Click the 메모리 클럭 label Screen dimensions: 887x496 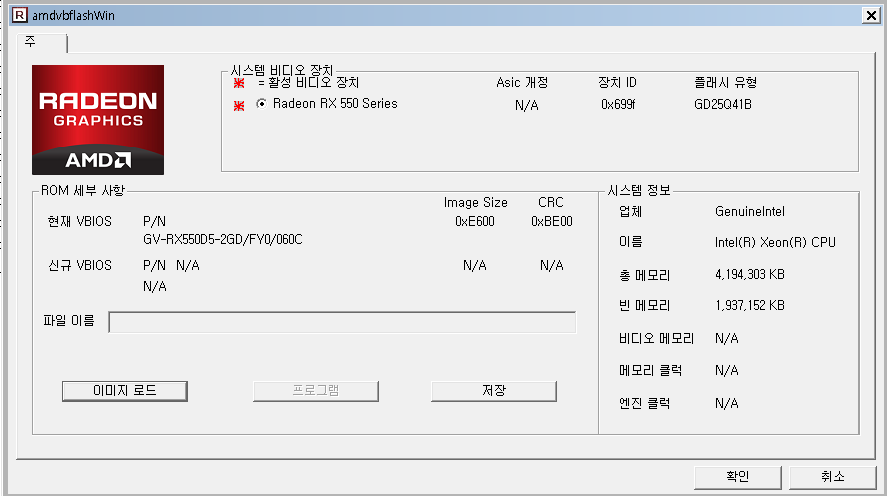651,370
